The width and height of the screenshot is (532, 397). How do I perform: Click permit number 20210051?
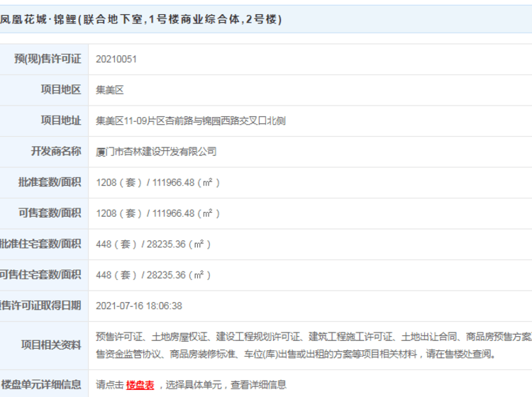coord(116,60)
